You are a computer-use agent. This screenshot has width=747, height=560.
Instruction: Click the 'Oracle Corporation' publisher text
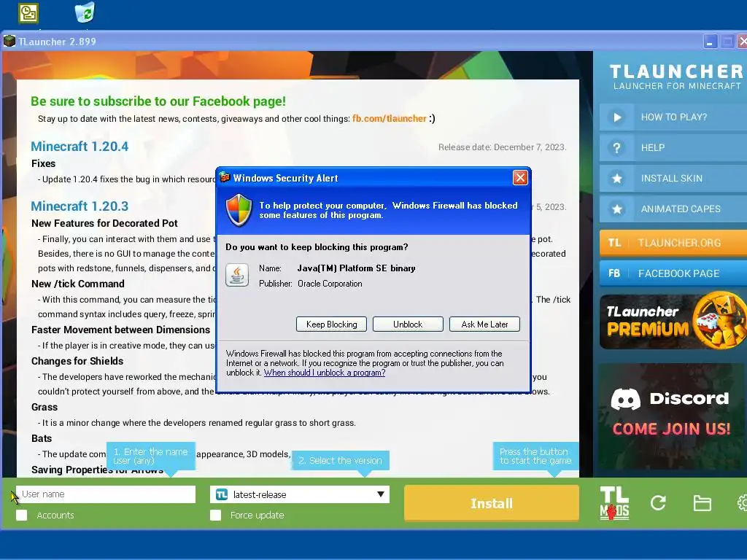point(330,284)
